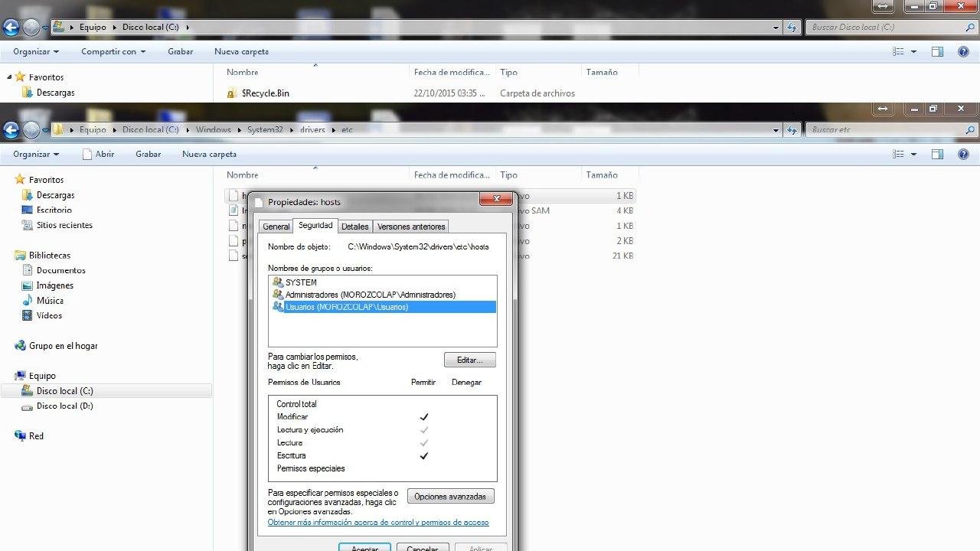980x551 pixels.
Task: Select Música library icon
Action: point(28,301)
